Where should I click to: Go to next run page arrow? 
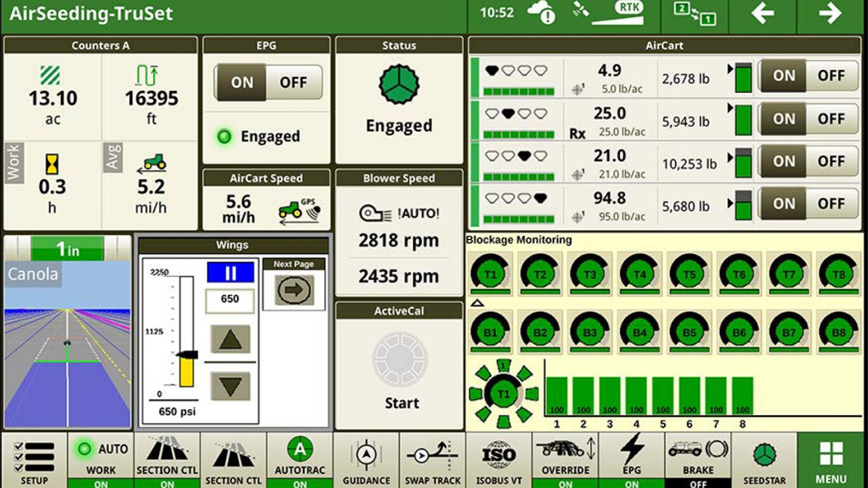[x=831, y=13]
